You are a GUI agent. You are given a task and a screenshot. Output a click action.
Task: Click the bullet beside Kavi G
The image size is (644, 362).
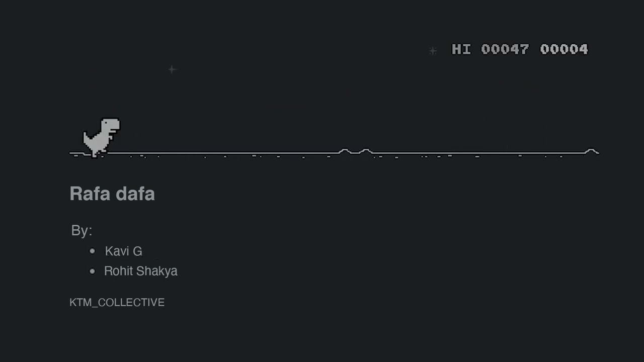click(92, 251)
